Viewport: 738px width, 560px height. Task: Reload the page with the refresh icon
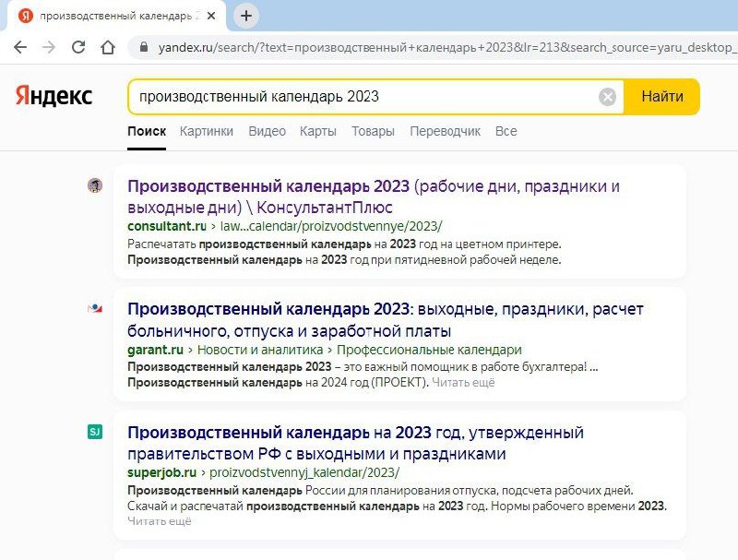[78, 47]
